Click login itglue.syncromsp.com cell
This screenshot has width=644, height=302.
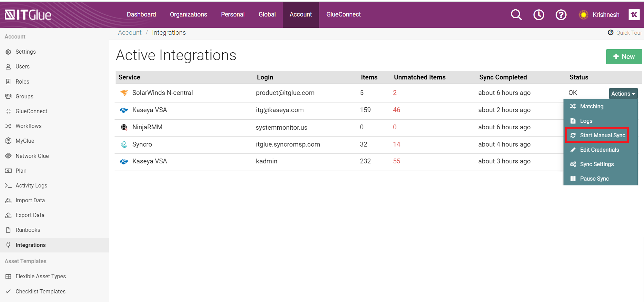click(x=288, y=144)
